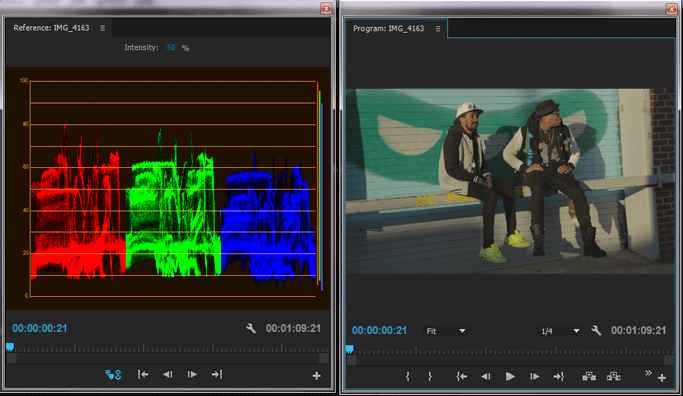
Task: Open the 1/4 playback resolution dropdown
Action: tap(559, 331)
